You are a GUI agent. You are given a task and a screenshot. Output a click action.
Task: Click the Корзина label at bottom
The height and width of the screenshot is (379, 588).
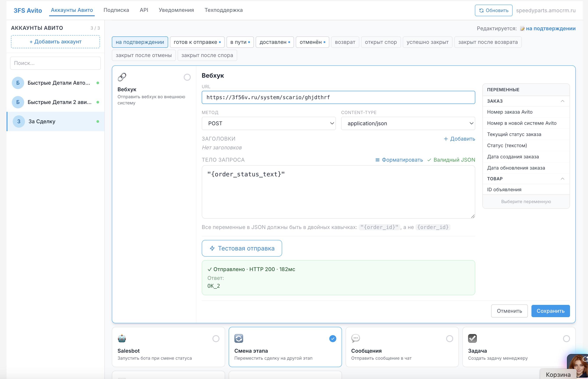point(558,375)
